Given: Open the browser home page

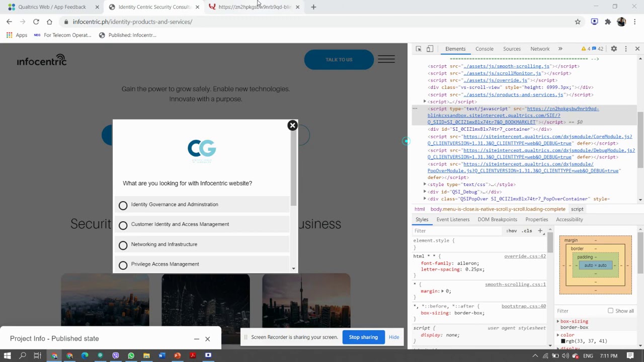Looking at the screenshot, I should coord(49,22).
